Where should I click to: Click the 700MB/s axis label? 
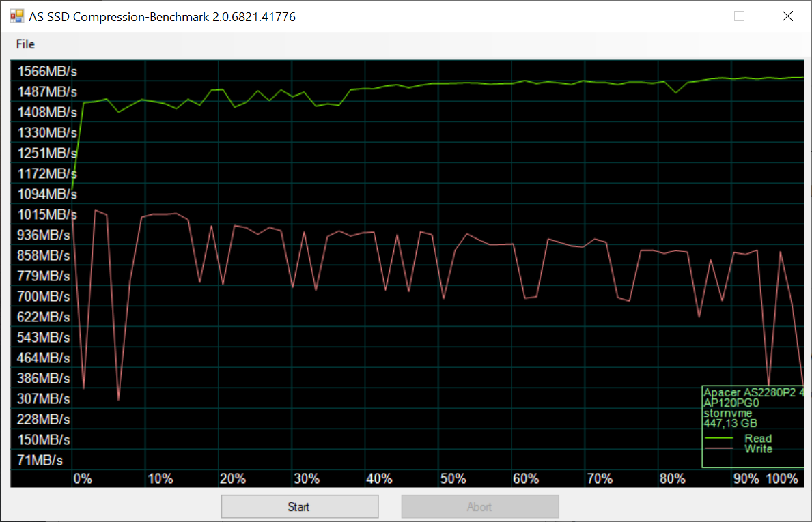[x=44, y=296]
